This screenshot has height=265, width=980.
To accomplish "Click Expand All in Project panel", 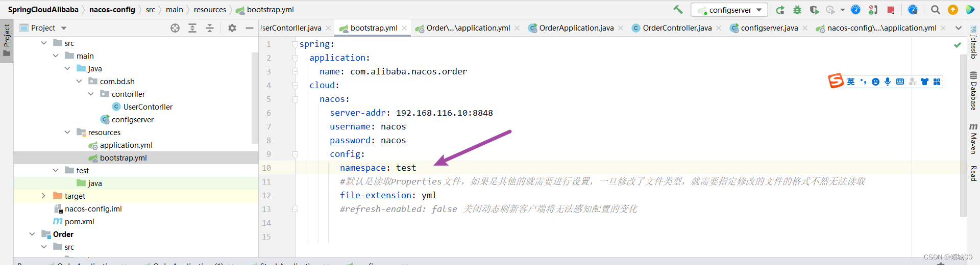I will (x=192, y=28).
